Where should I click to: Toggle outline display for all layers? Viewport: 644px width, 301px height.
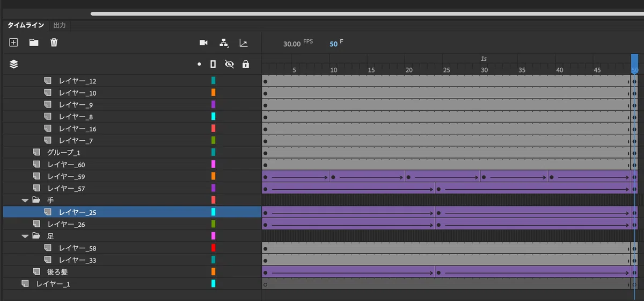(x=213, y=64)
